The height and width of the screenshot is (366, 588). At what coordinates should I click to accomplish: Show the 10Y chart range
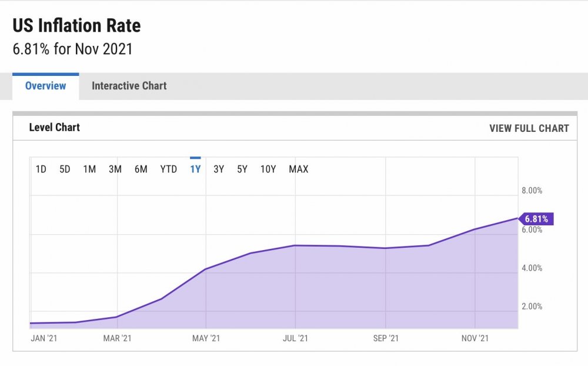pyautogui.click(x=268, y=169)
